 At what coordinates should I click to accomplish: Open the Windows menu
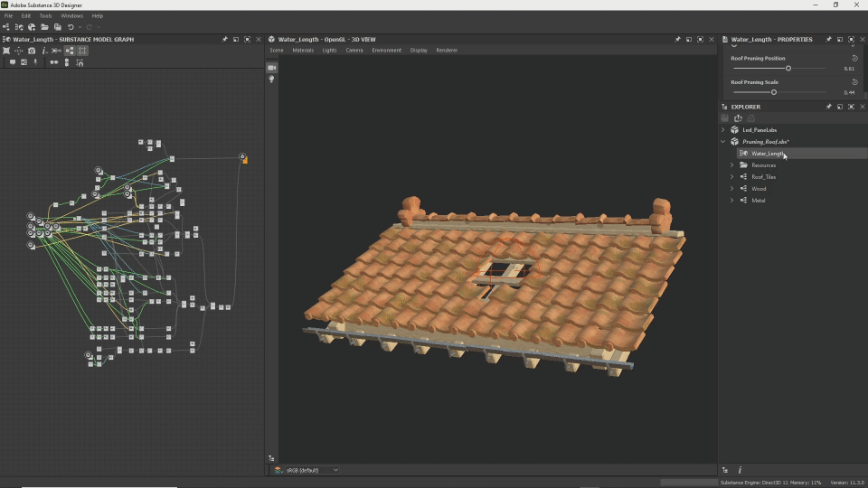(x=72, y=16)
